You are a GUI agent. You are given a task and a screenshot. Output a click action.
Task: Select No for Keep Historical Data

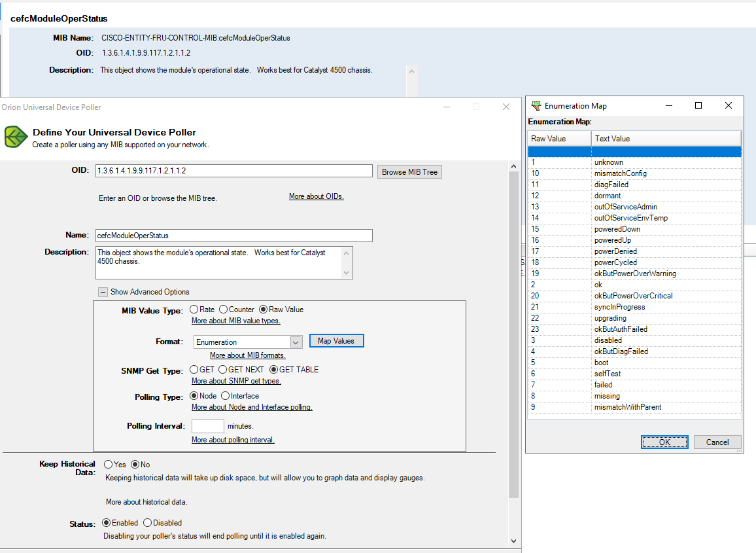(135, 464)
